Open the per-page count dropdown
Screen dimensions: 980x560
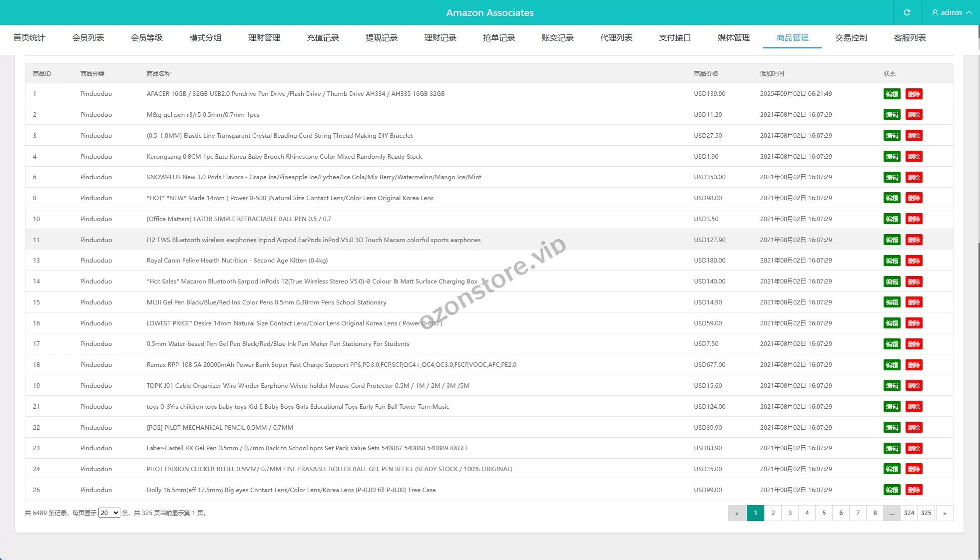coord(109,513)
